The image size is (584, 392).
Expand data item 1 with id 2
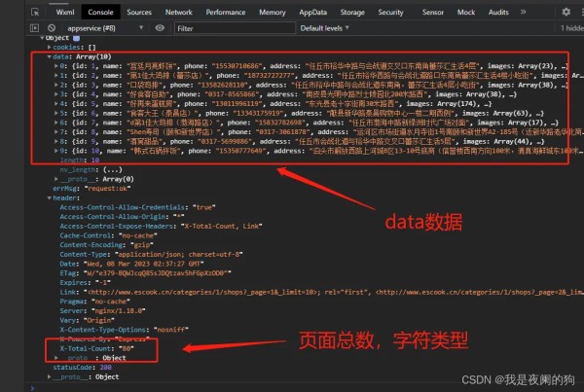click(x=56, y=75)
